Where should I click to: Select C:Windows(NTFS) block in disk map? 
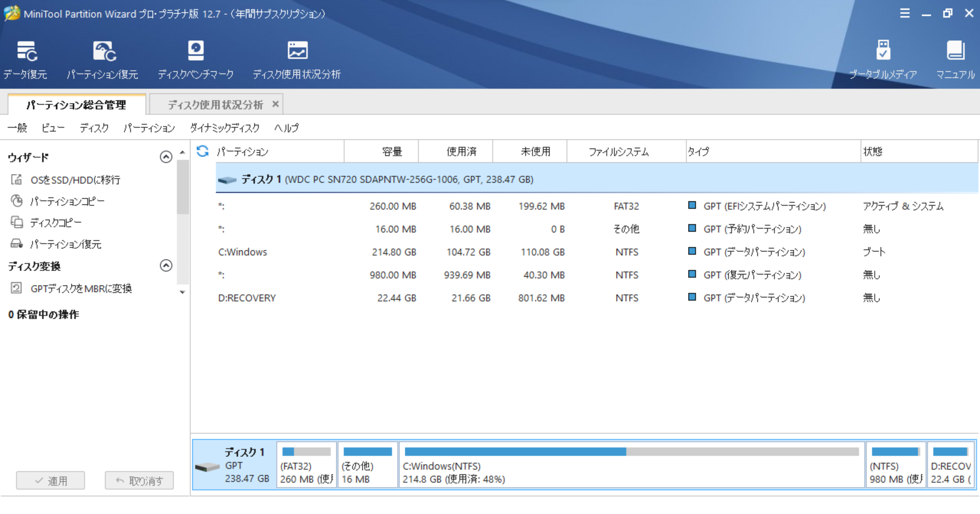tap(631, 465)
